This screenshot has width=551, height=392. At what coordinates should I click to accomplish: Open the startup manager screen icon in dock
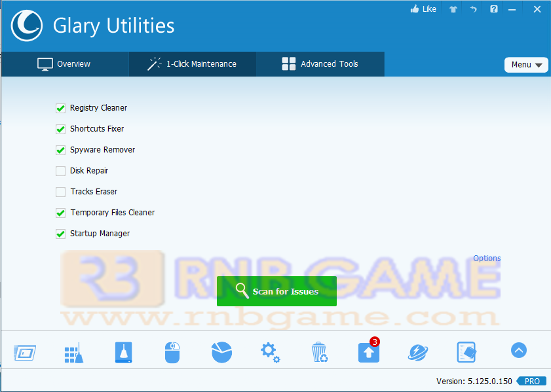click(25, 352)
